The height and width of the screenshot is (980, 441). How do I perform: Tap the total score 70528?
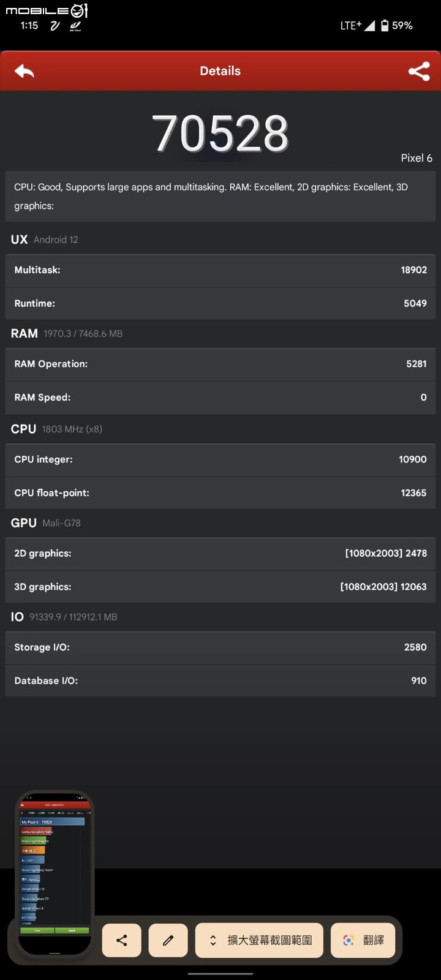pyautogui.click(x=221, y=134)
